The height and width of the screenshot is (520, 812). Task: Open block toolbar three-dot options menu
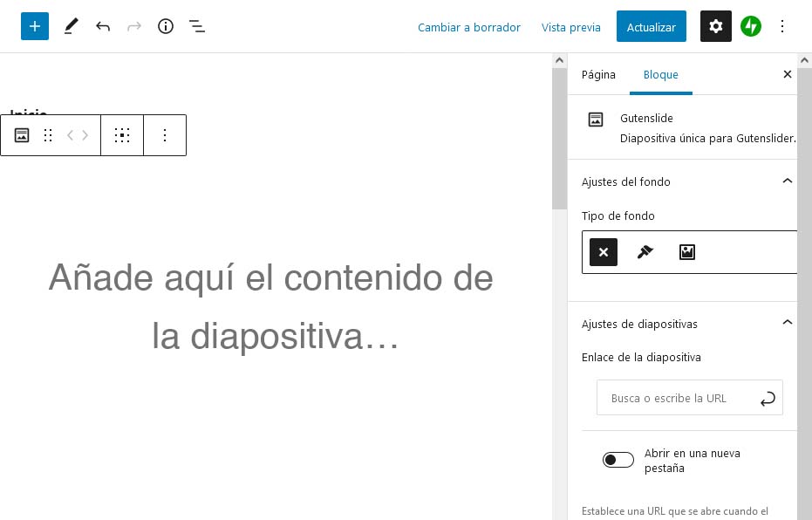tap(165, 135)
